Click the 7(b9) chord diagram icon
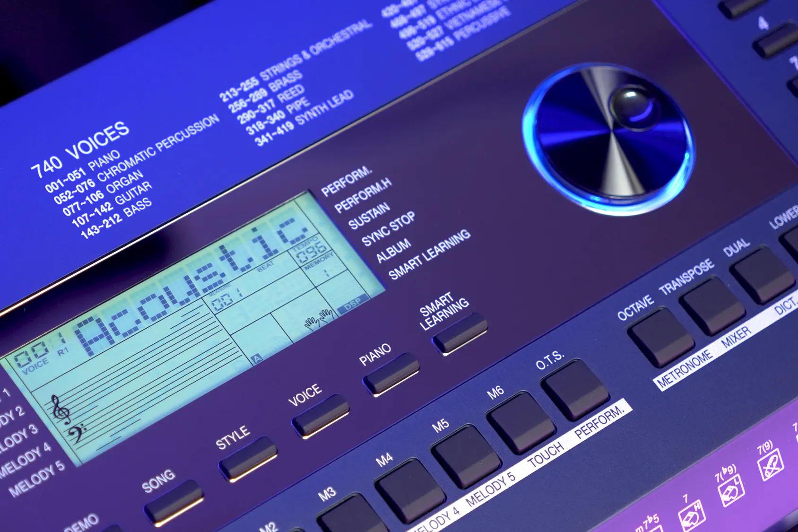Viewport: 798px width, 532px height. (x=731, y=491)
